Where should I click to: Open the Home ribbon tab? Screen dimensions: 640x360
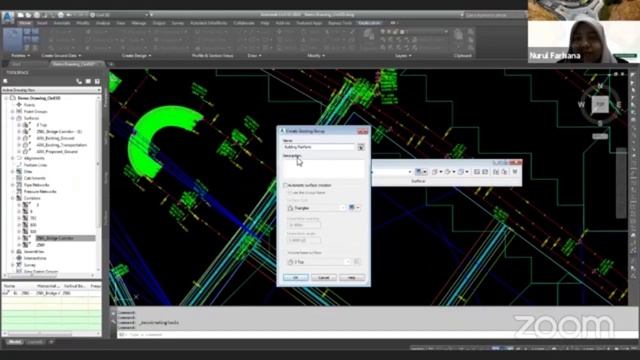pyautogui.click(x=25, y=23)
